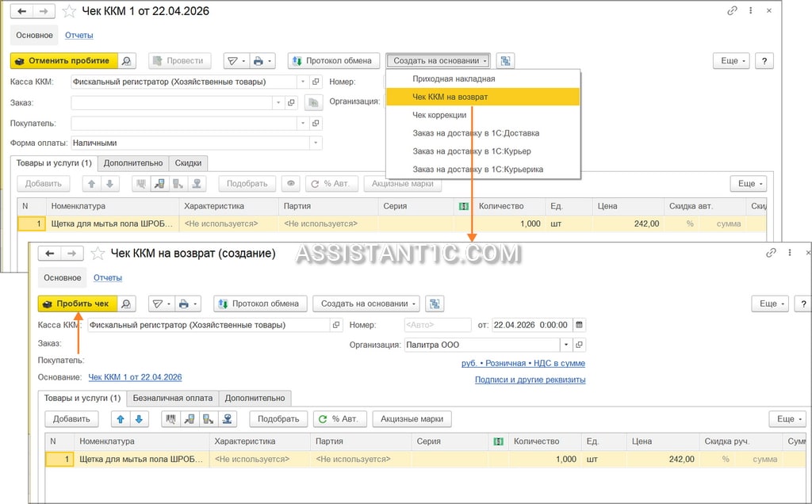Follow link Чек ККМ 1 от 22.04.2026

[135, 377]
